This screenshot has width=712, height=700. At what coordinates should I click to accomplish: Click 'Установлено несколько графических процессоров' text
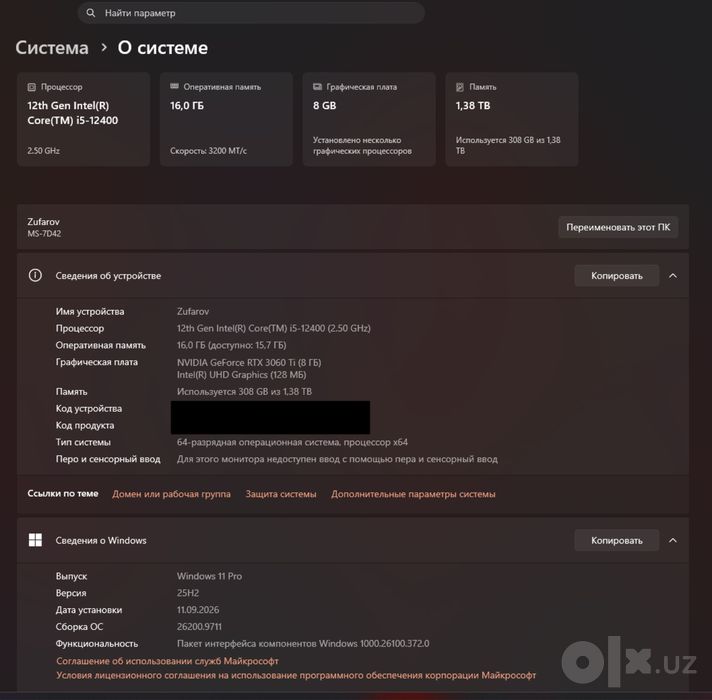tap(362, 145)
